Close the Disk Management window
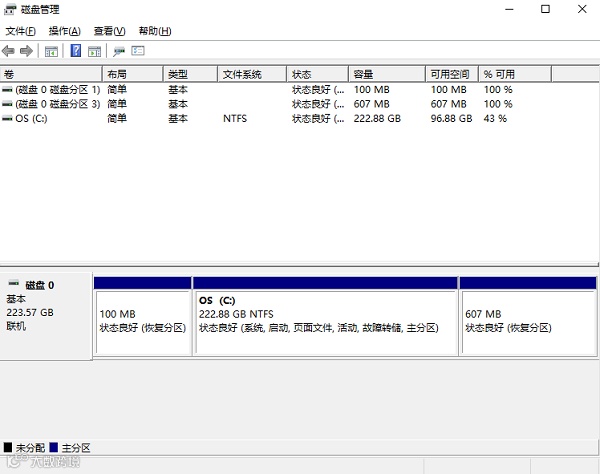The width and height of the screenshot is (600, 474). click(582, 9)
